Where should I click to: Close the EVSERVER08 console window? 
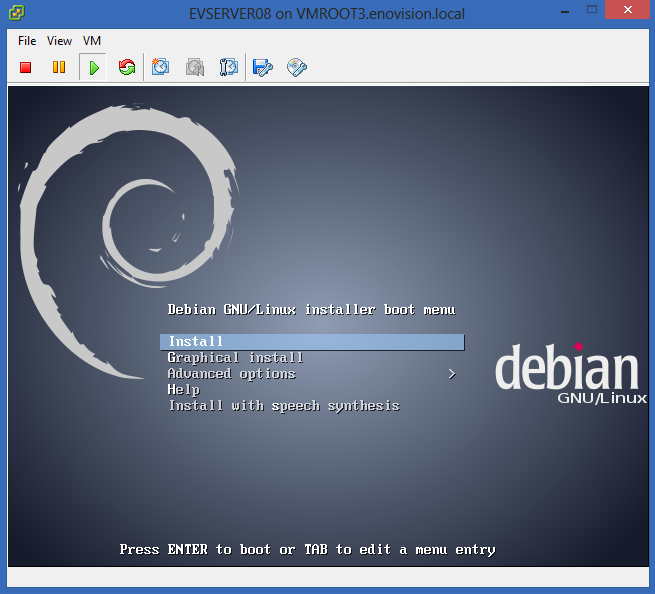627,10
